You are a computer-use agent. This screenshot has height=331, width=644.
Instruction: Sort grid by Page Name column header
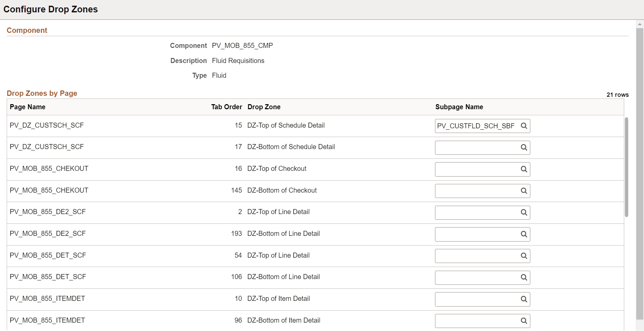click(28, 107)
